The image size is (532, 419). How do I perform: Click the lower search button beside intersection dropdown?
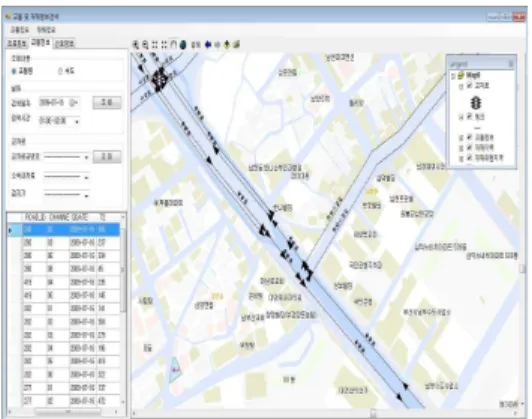pyautogui.click(x=107, y=156)
